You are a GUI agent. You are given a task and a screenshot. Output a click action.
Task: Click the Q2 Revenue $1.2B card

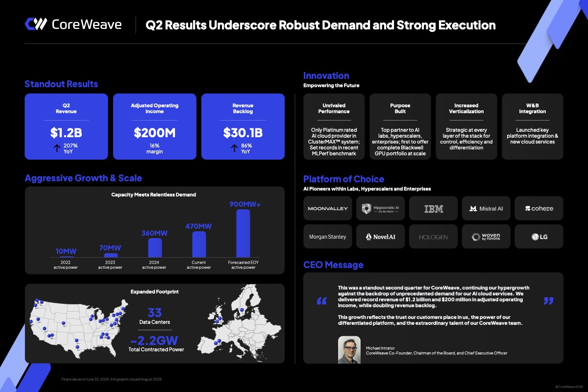[66, 126]
